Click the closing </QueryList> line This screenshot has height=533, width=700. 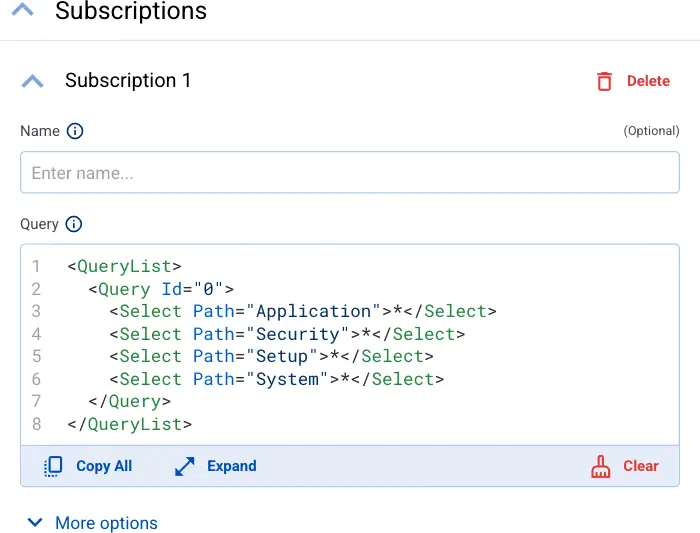coord(129,424)
